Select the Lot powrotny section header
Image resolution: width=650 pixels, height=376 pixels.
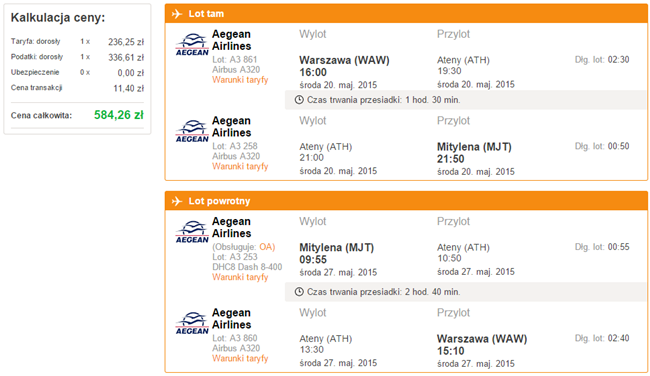(x=406, y=201)
